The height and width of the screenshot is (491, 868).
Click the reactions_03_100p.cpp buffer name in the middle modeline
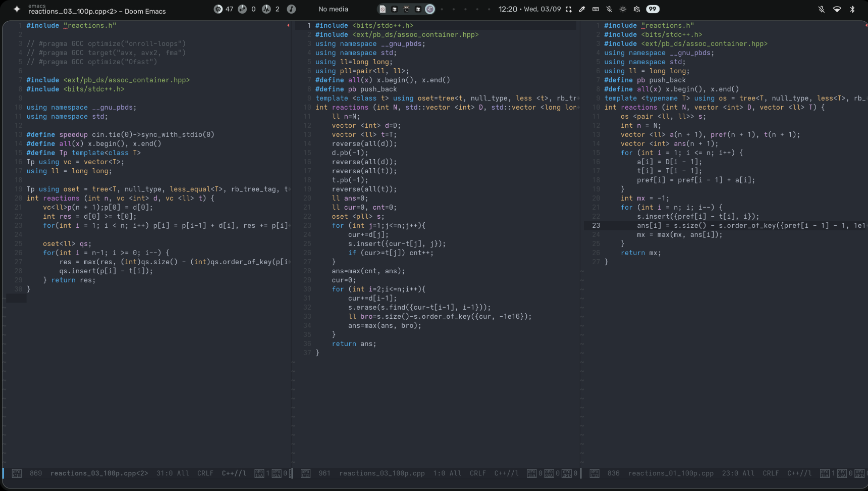(x=382, y=473)
